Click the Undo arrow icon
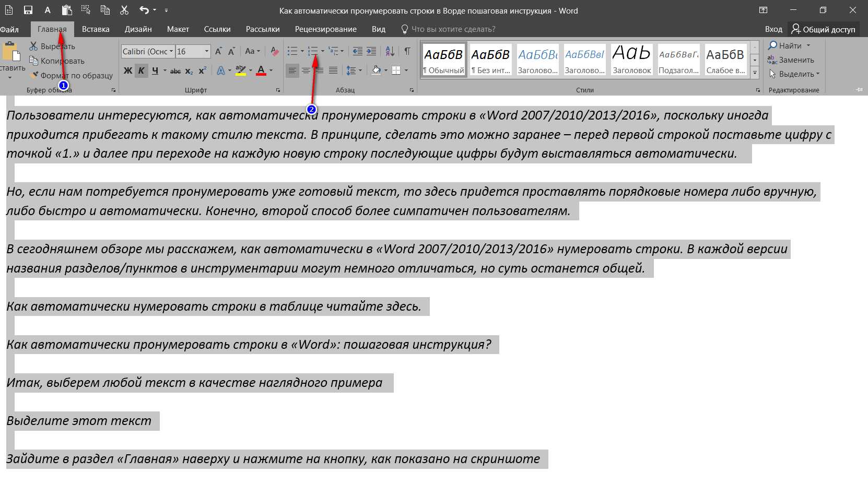 pos(144,10)
